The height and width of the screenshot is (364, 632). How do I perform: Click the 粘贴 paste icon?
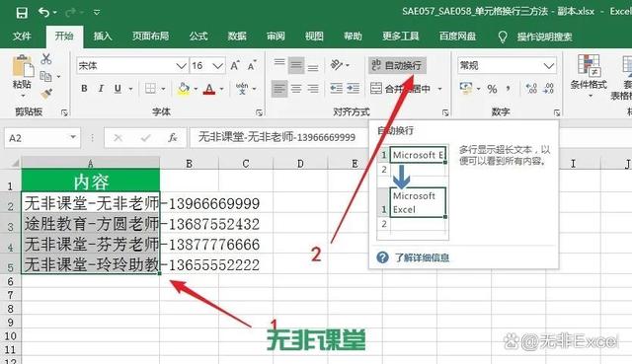[23, 66]
